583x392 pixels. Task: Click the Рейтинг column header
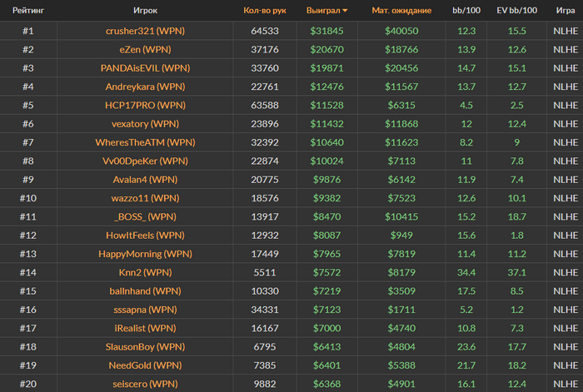[28, 11]
